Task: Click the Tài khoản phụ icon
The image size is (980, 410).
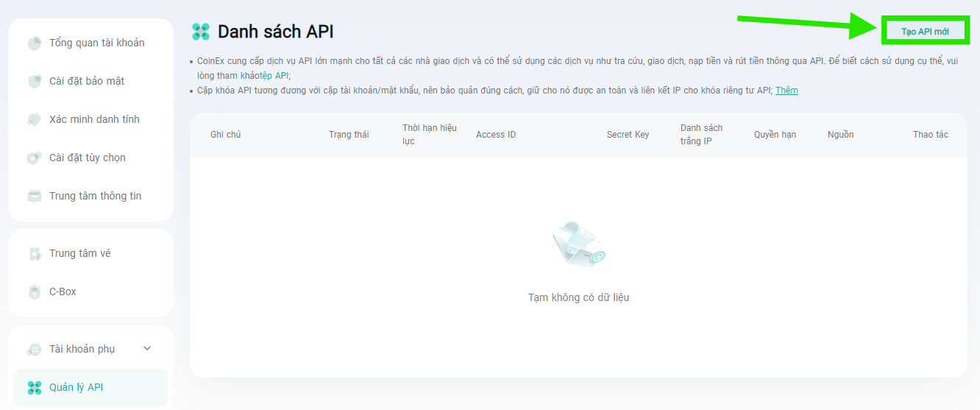Action: (x=35, y=349)
